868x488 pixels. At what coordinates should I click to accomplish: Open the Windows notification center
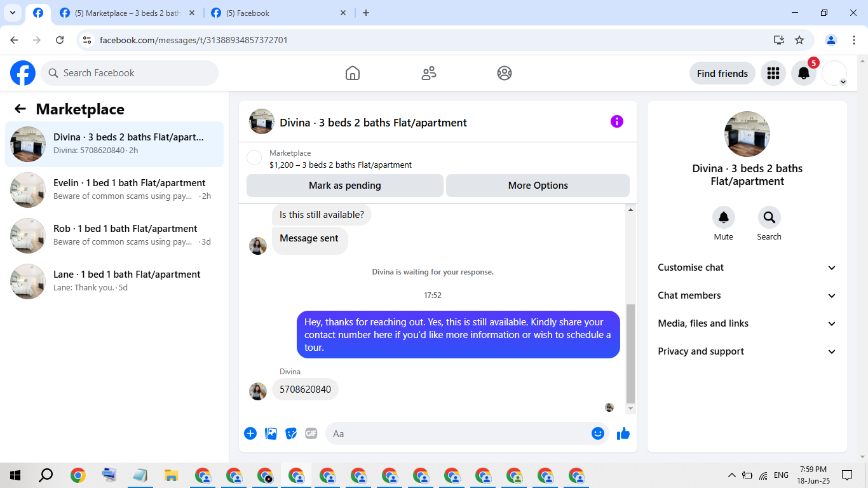click(x=846, y=475)
